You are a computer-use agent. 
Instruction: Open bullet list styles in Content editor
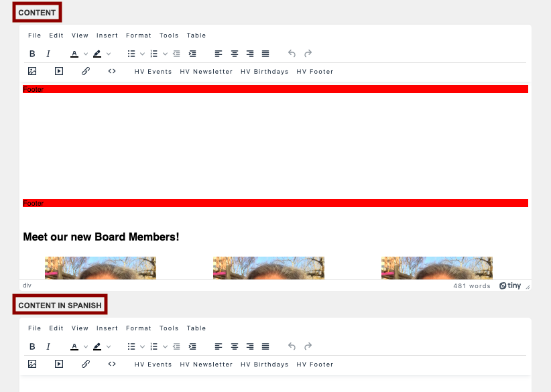click(142, 54)
